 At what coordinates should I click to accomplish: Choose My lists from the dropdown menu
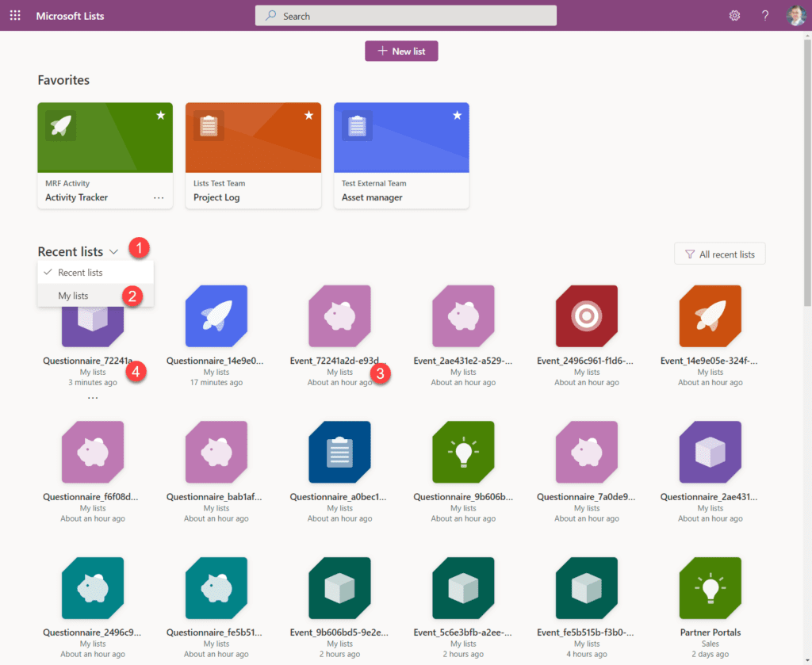[x=96, y=296]
